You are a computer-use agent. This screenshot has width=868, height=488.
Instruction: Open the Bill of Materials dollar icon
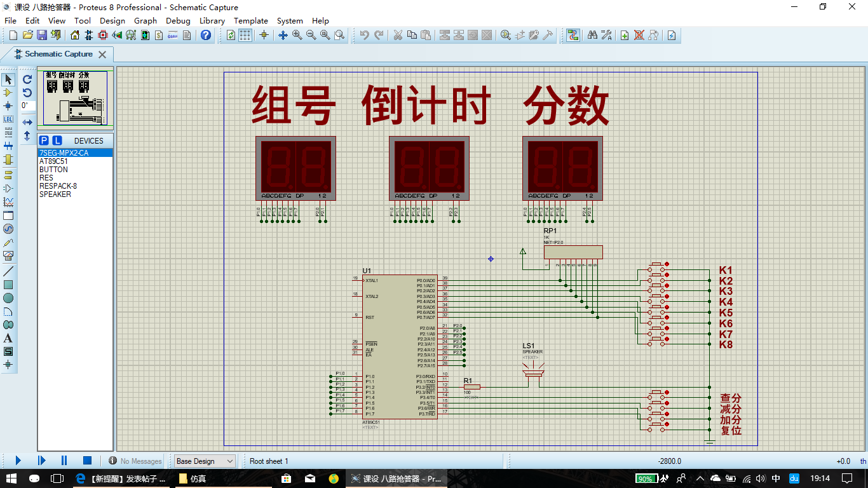pyautogui.click(x=159, y=35)
